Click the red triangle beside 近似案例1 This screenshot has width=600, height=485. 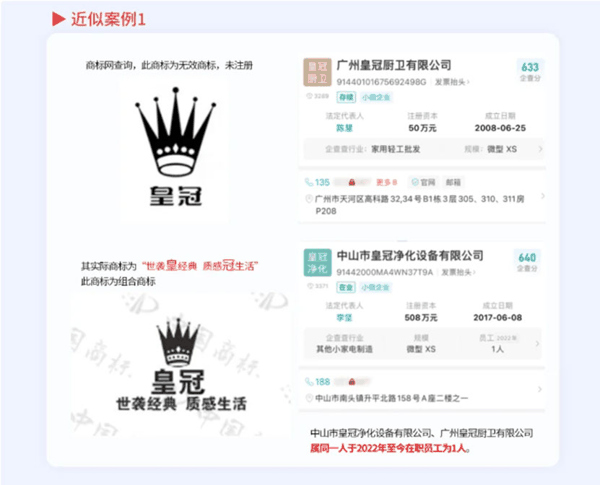click(x=58, y=19)
